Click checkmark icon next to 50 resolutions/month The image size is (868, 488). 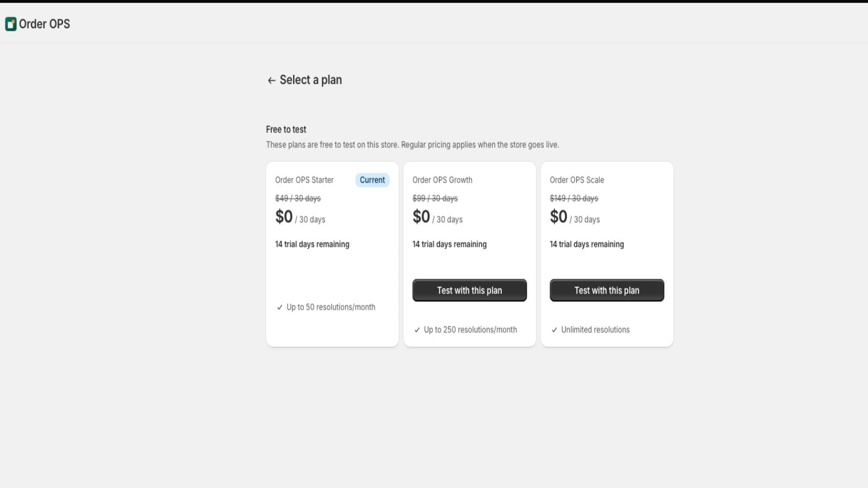[x=280, y=307]
